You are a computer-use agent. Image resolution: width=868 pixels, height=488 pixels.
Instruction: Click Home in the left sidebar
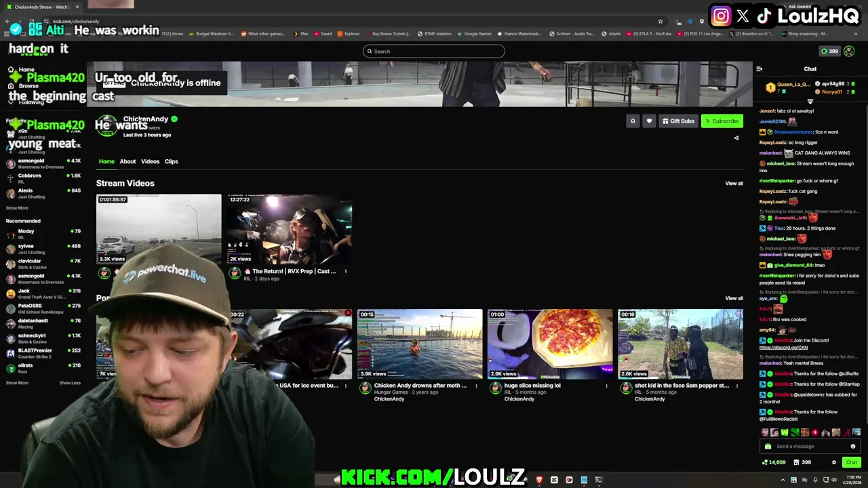pos(20,69)
